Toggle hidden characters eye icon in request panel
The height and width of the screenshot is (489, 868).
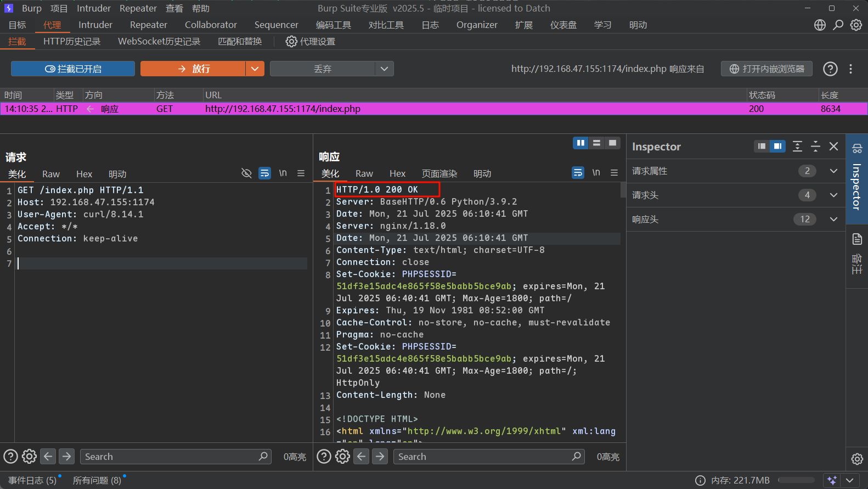click(x=246, y=173)
